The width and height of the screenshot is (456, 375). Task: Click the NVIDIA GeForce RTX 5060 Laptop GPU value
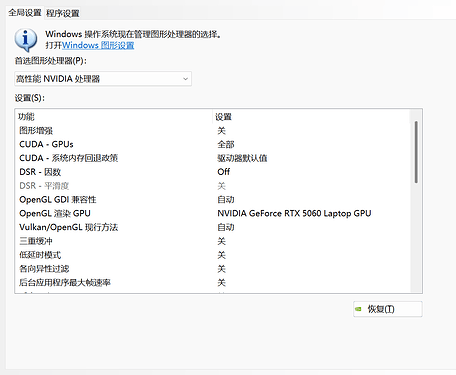click(x=294, y=213)
